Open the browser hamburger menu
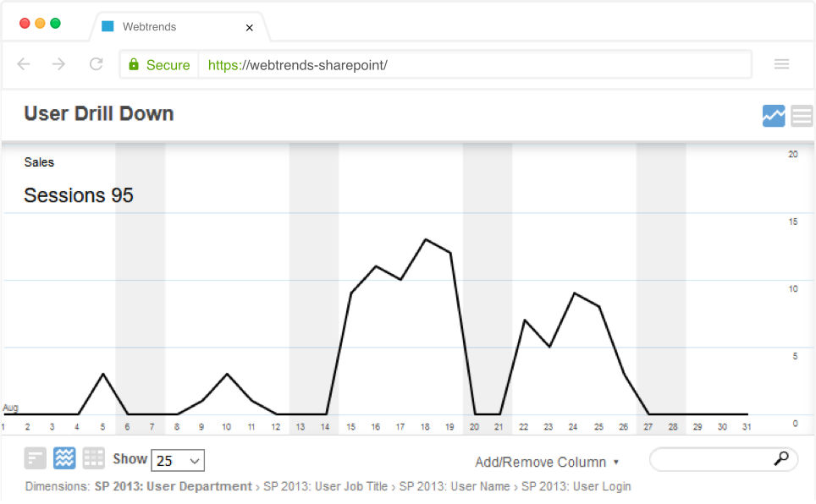 781,64
